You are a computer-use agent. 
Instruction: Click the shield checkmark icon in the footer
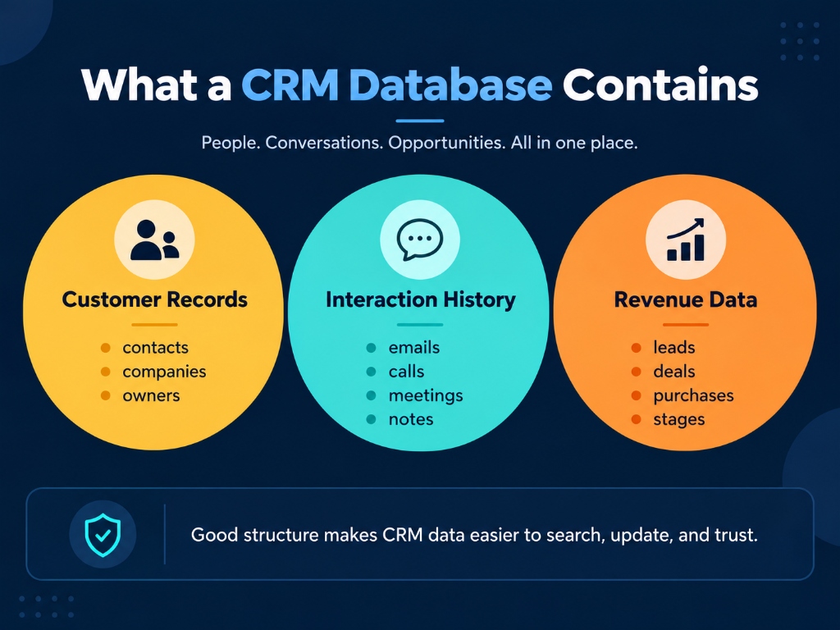(x=103, y=535)
